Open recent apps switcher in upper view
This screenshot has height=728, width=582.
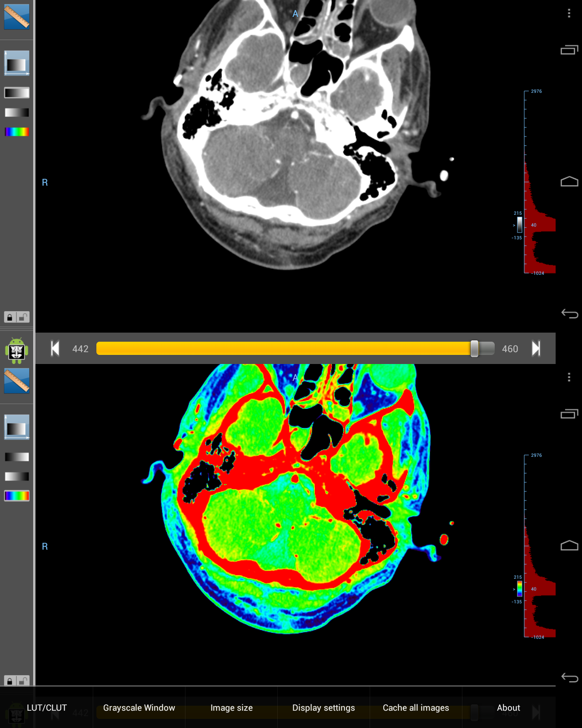pos(569,50)
